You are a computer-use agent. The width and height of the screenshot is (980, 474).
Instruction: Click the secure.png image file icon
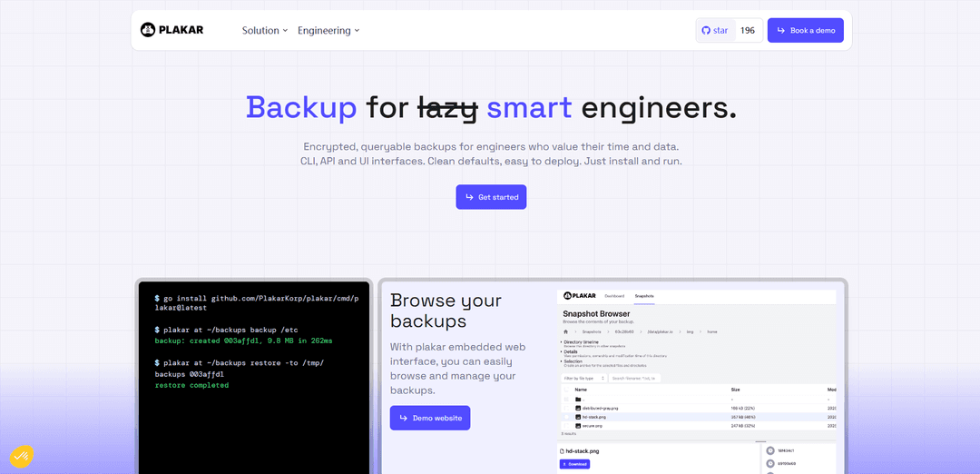tap(578, 426)
